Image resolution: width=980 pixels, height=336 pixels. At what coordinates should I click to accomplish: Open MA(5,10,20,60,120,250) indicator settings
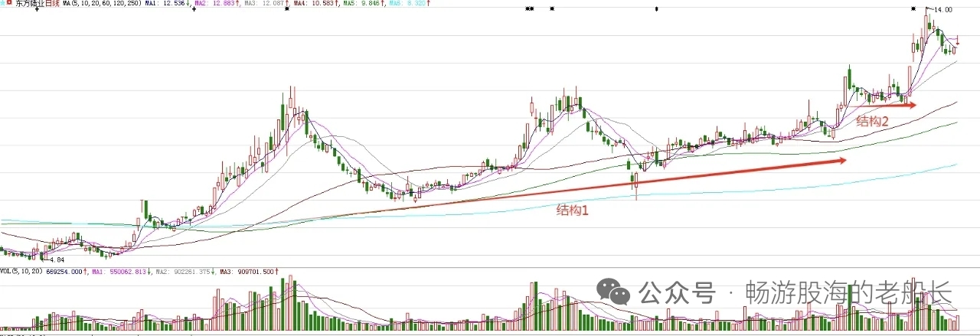coord(102,4)
